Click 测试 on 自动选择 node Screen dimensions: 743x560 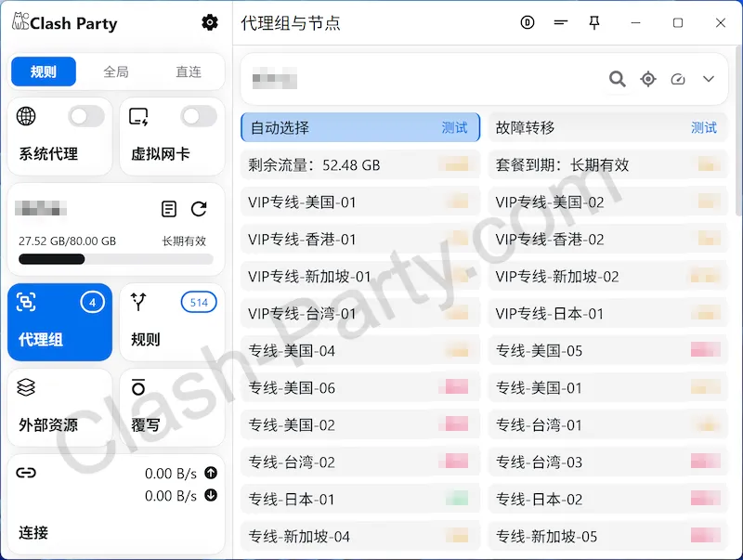pos(454,128)
